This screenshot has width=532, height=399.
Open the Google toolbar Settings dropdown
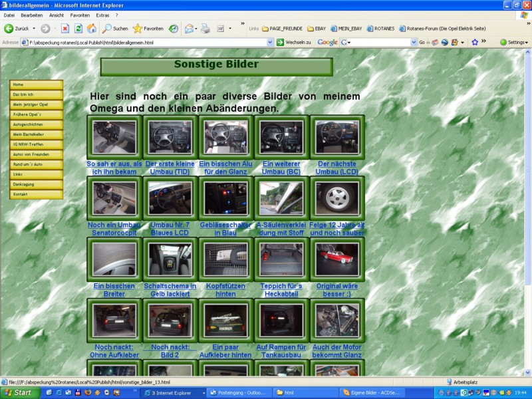tap(514, 42)
